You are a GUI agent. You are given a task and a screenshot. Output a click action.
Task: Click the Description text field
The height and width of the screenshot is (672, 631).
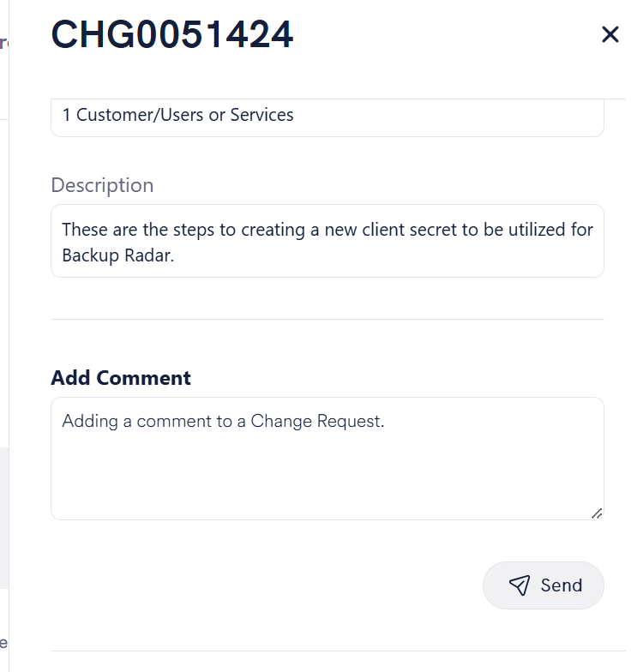(328, 241)
